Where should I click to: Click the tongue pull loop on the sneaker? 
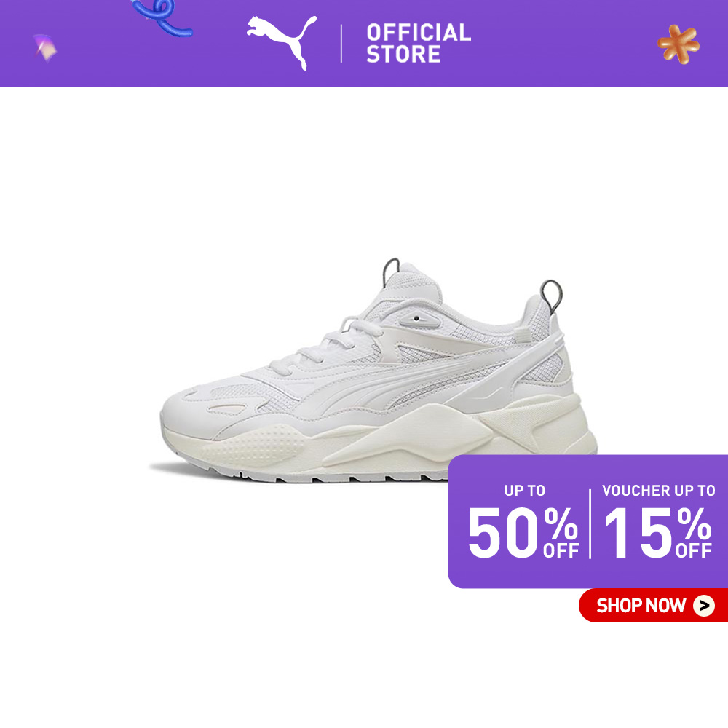click(x=391, y=272)
